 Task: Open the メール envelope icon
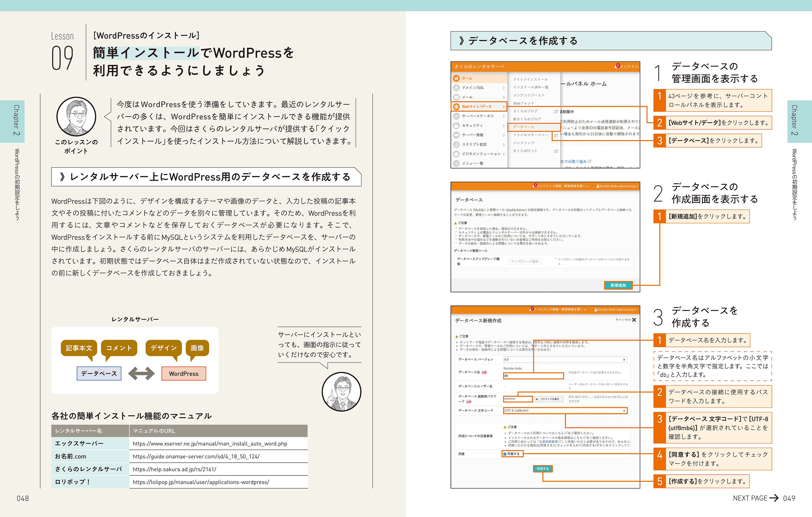pos(456,97)
